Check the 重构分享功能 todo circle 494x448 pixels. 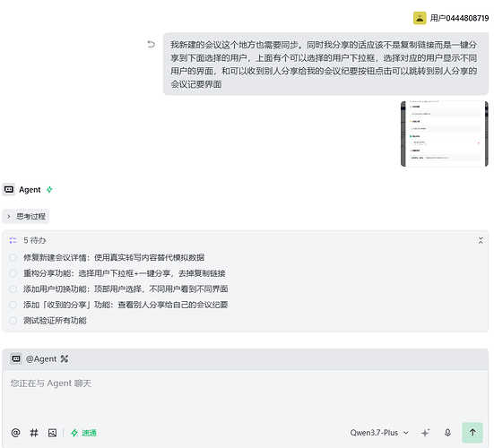(13, 273)
